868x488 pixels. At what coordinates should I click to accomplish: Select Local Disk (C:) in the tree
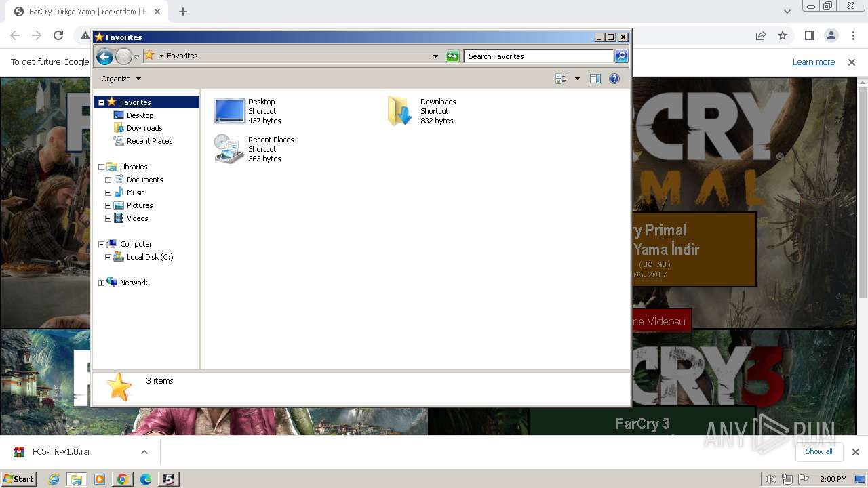[150, 257]
